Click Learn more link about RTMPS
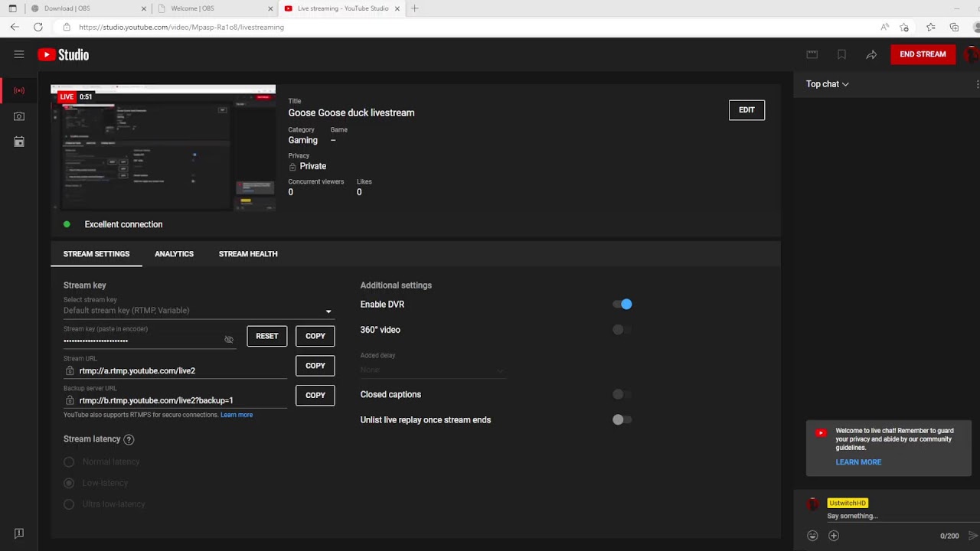 [x=237, y=415]
